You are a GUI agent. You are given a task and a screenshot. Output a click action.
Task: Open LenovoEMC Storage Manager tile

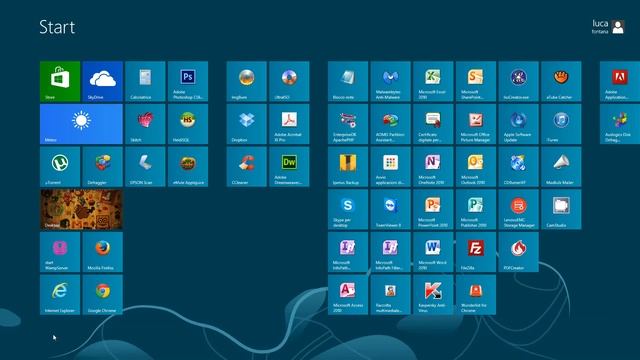click(x=518, y=209)
